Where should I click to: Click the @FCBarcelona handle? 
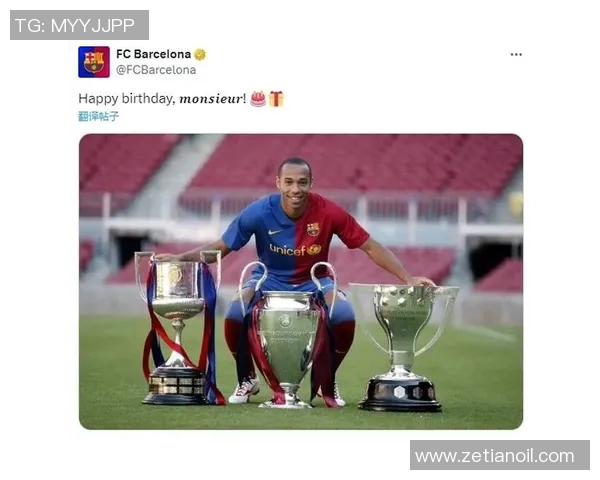156,70
